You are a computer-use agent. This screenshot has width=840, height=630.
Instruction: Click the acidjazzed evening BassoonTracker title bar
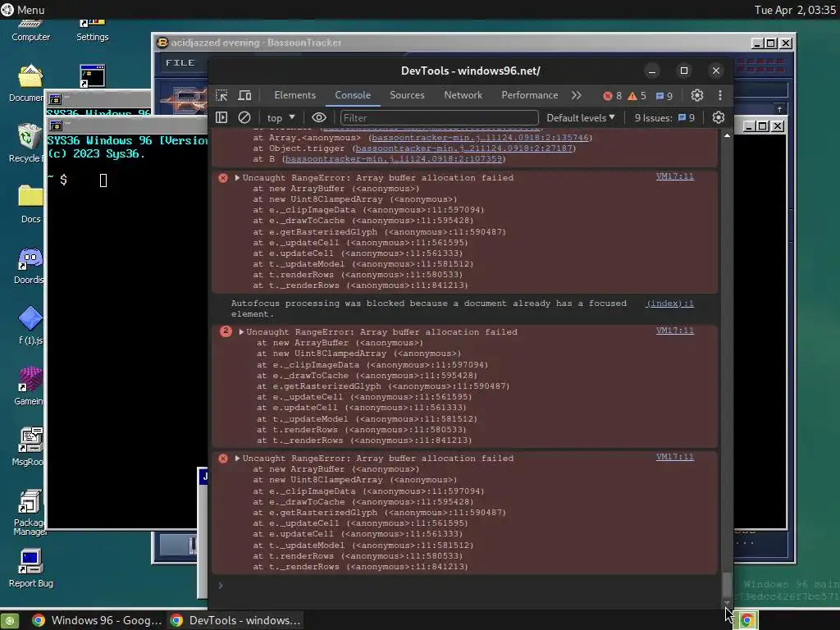coord(450,43)
